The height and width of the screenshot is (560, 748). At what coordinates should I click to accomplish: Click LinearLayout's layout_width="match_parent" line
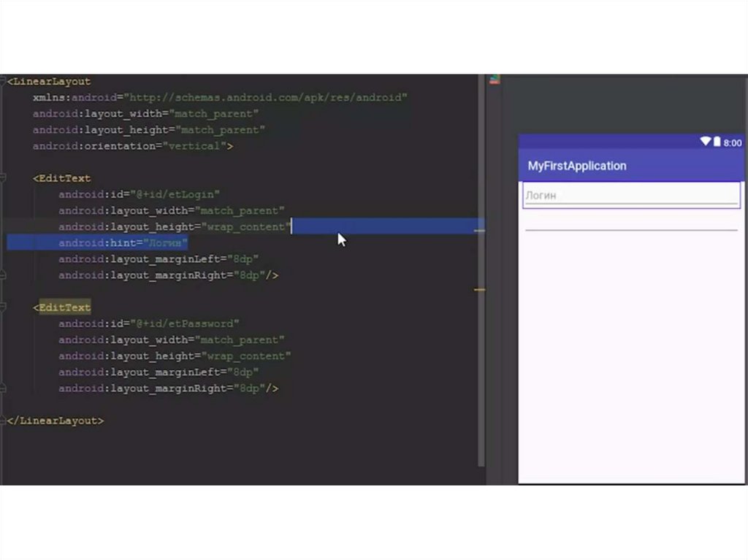point(145,114)
